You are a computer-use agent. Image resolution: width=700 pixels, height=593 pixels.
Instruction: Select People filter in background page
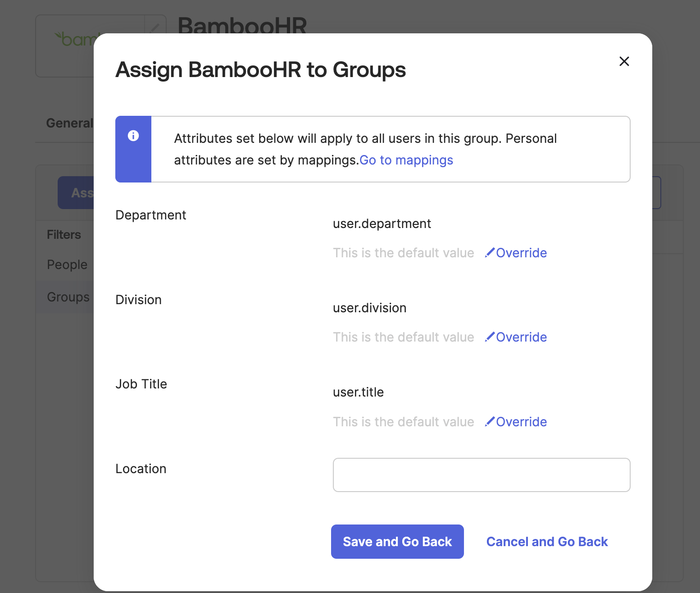tap(67, 265)
